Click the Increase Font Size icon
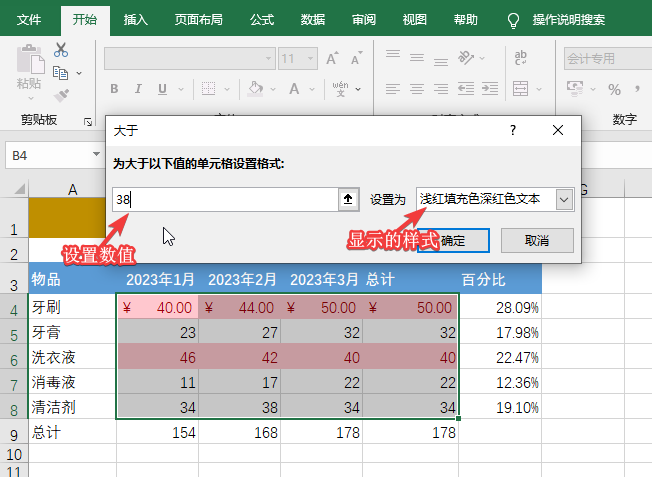652x477 pixels. [x=332, y=58]
